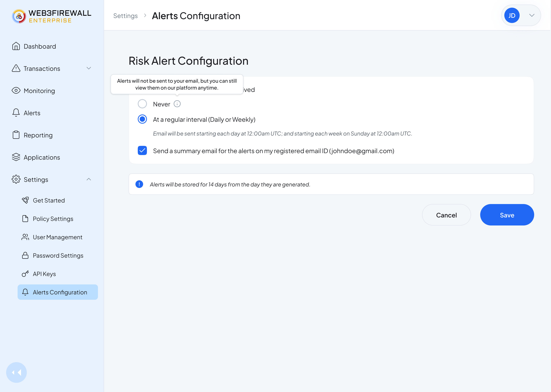Click the JD user avatar

[x=512, y=16]
